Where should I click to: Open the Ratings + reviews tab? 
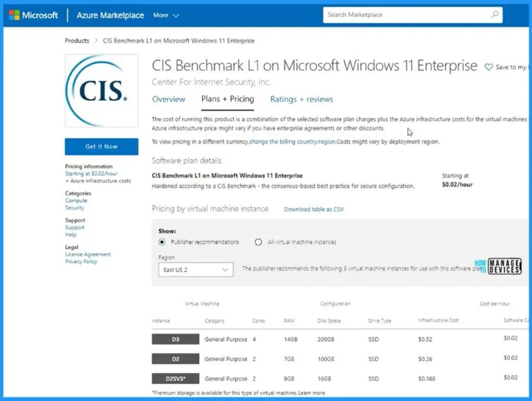[301, 100]
